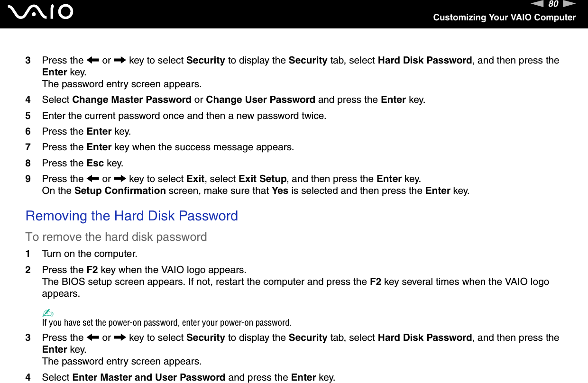Go to the next page arrow beside 80

click(x=570, y=4)
